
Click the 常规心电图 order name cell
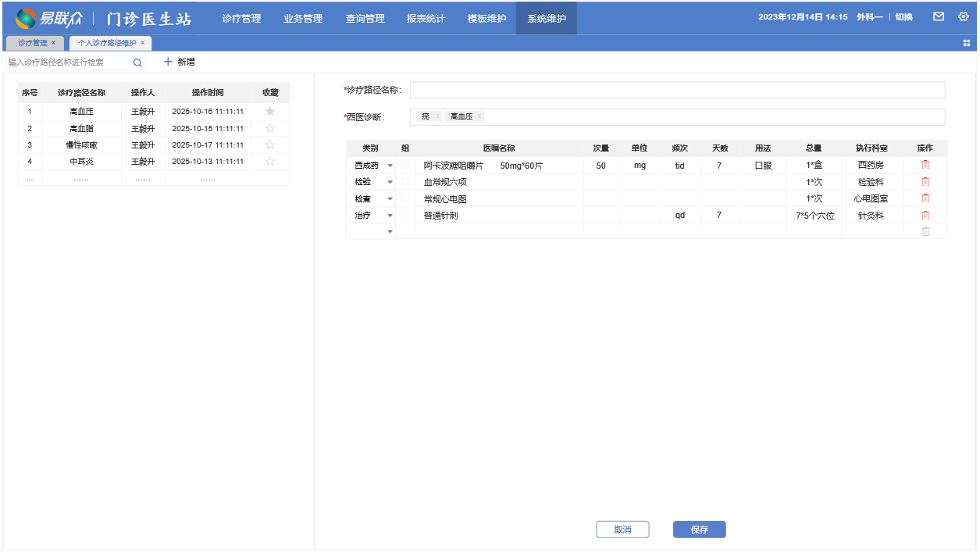pos(499,199)
